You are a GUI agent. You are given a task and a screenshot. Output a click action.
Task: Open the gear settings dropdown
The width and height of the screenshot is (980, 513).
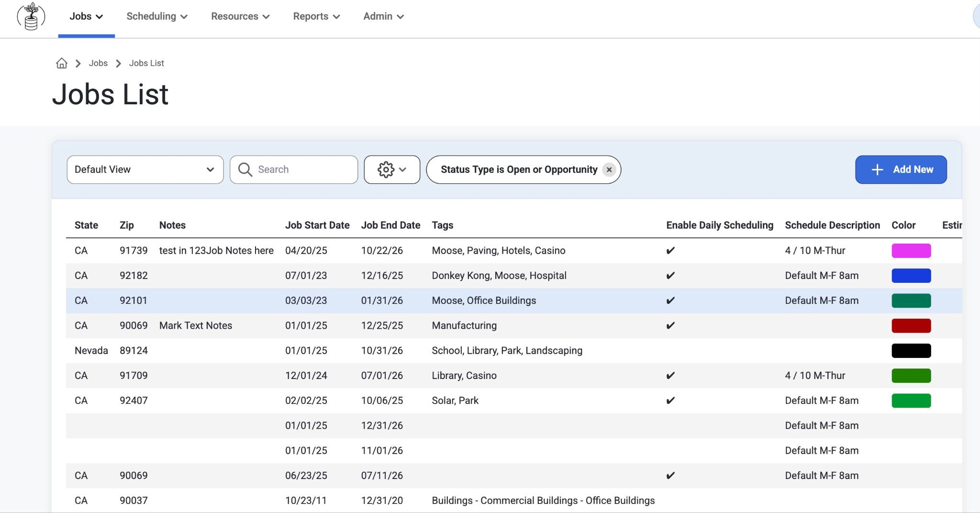(x=392, y=169)
